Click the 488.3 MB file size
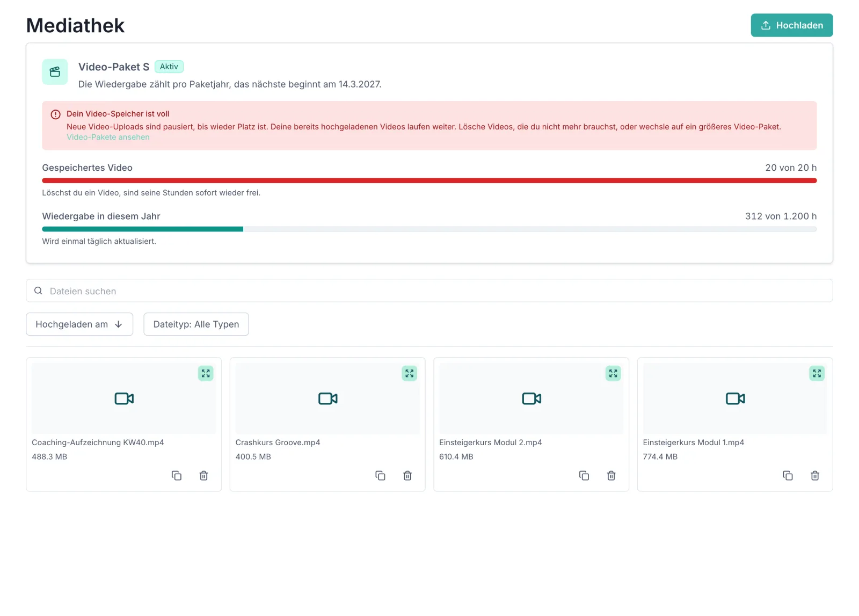 49,457
